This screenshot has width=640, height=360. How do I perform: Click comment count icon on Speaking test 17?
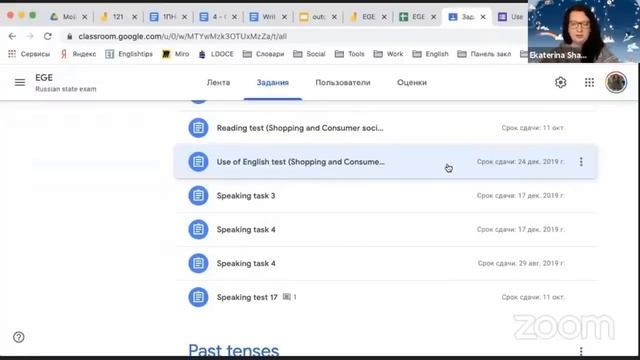(x=287, y=297)
